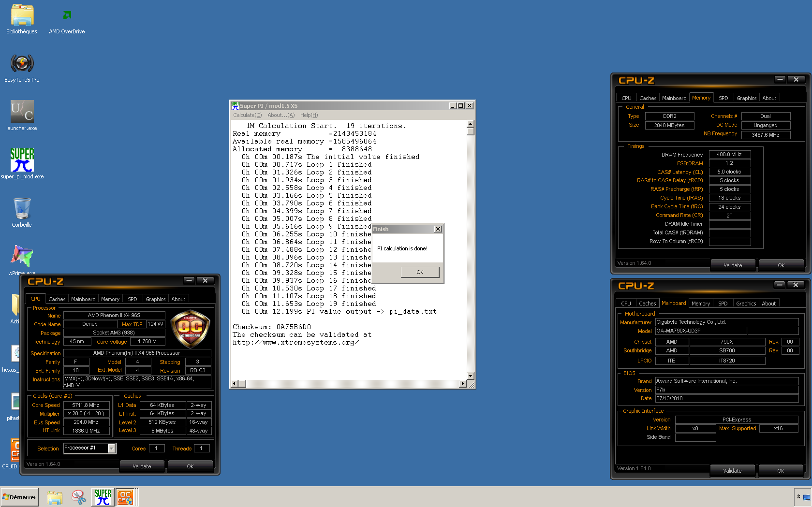Screen dimensions: 812x507
Task: Open the Processor selection dropdown in CPU-Z
Action: pyautogui.click(x=112, y=448)
